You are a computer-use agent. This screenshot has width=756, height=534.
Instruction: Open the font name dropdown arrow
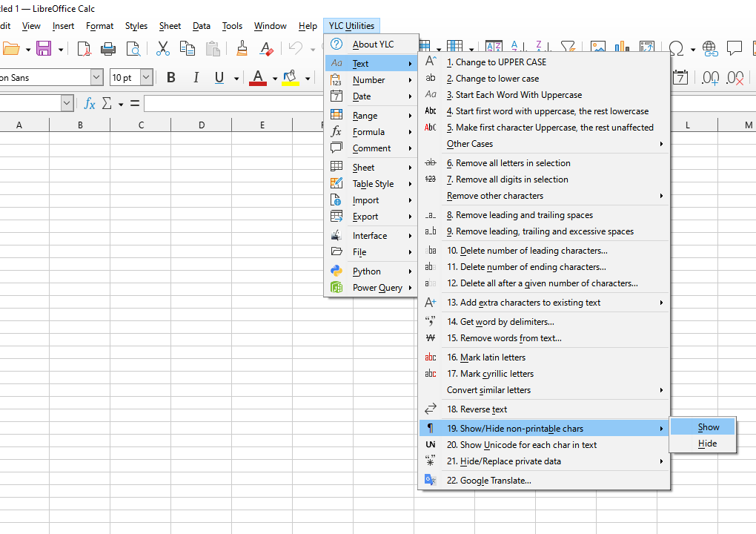pos(96,78)
